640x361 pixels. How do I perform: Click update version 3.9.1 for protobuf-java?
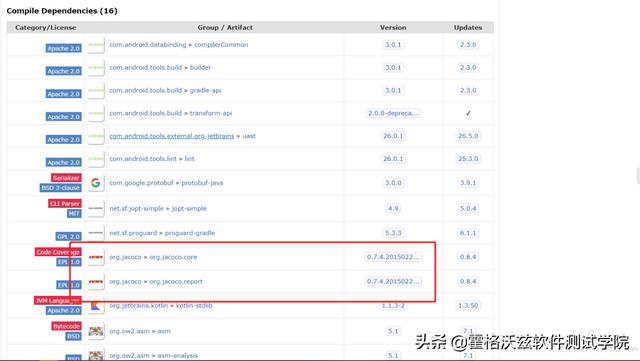468,183
